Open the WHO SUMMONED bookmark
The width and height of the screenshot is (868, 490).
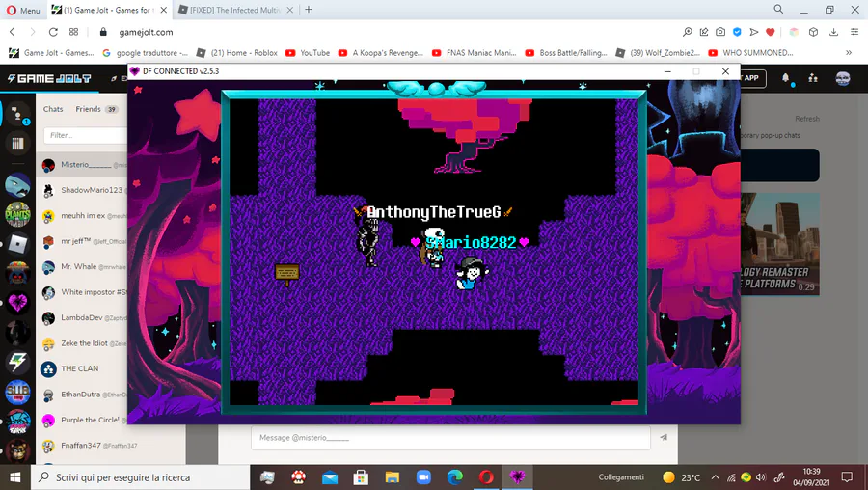tap(750, 53)
